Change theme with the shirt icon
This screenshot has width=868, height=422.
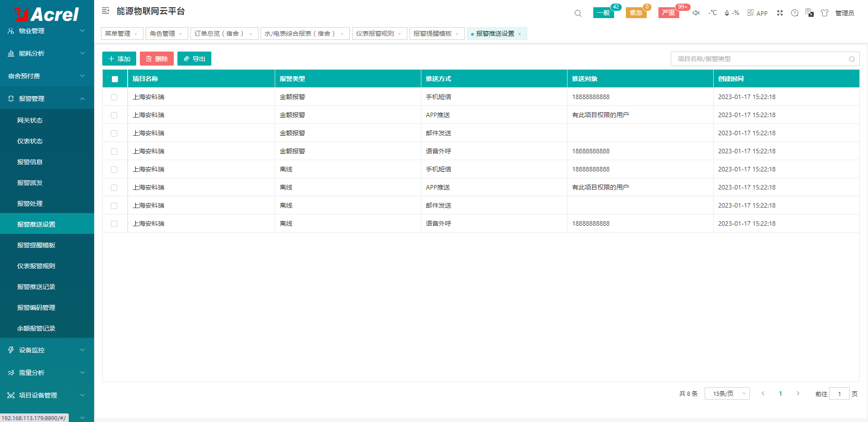[825, 13]
